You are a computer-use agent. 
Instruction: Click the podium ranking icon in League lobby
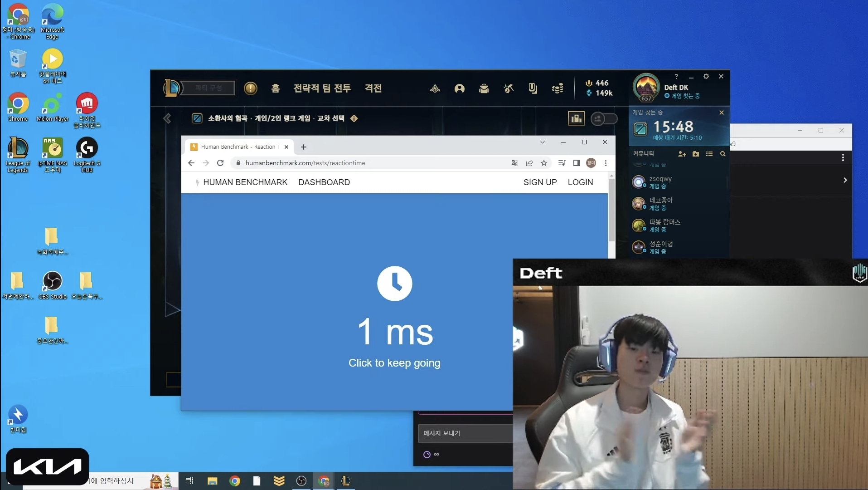coord(576,118)
